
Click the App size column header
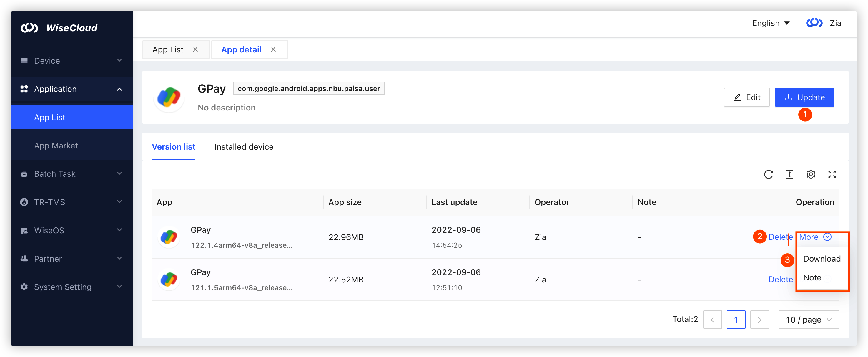[x=345, y=202]
